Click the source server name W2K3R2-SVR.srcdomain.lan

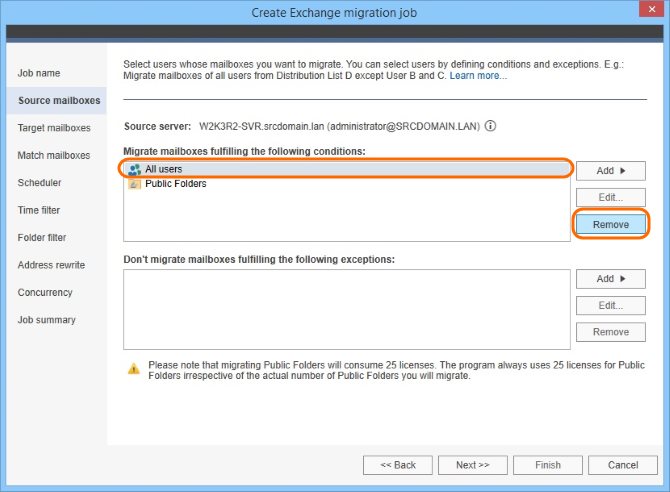pos(261,127)
